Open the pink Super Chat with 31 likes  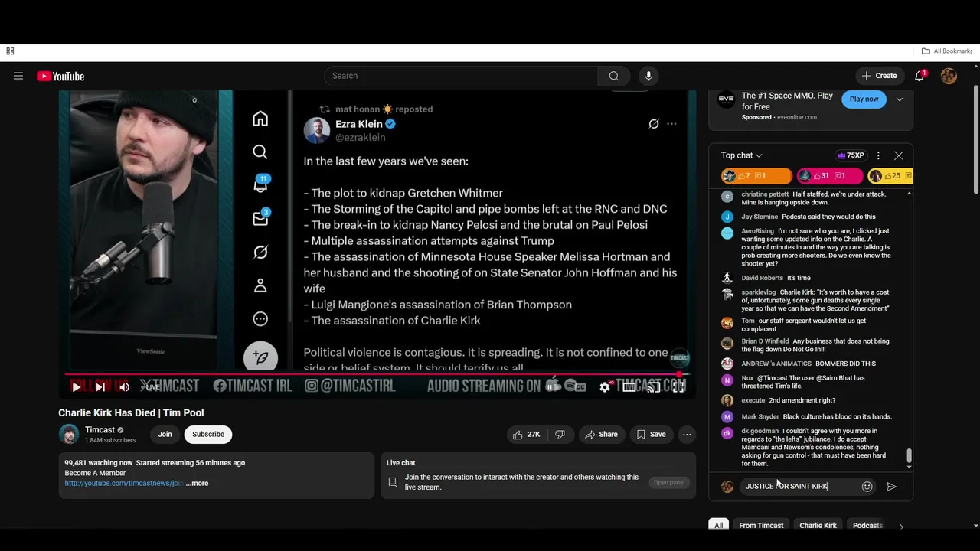pyautogui.click(x=830, y=176)
